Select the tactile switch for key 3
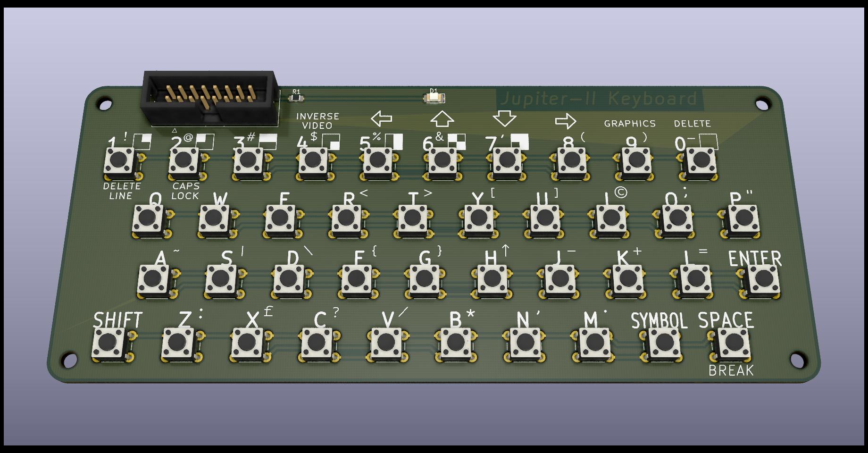The image size is (868, 453). 250,163
